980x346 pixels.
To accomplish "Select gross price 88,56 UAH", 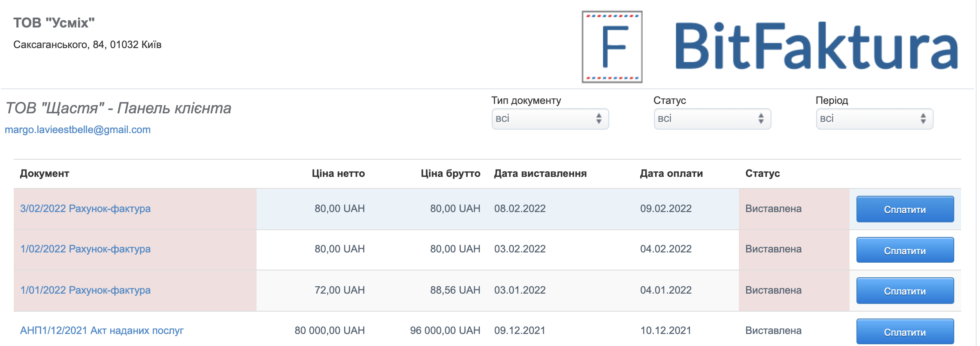I will tap(455, 290).
